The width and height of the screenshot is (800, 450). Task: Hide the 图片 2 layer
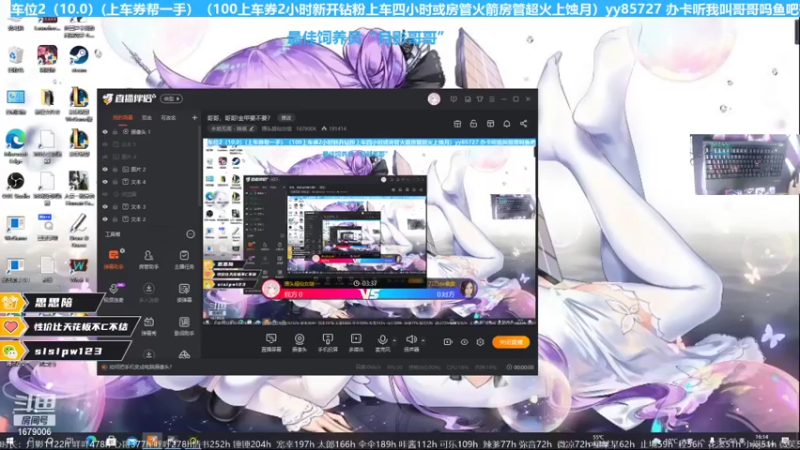(105, 169)
